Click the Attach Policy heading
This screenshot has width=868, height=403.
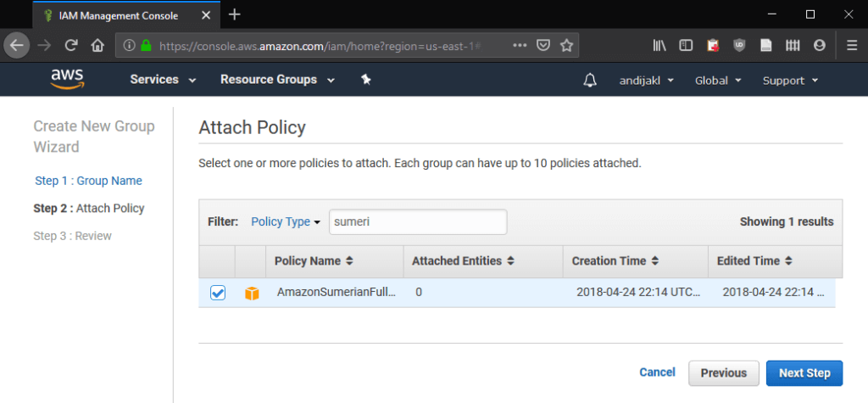click(252, 127)
